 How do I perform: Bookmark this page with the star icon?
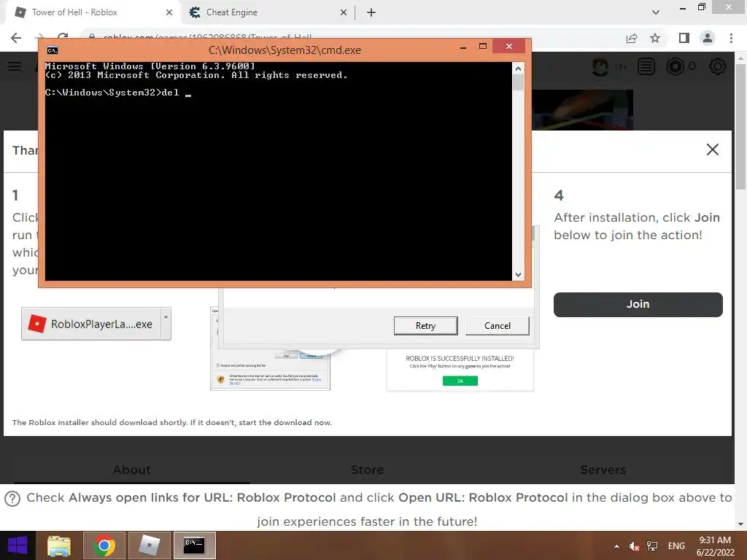655,38
